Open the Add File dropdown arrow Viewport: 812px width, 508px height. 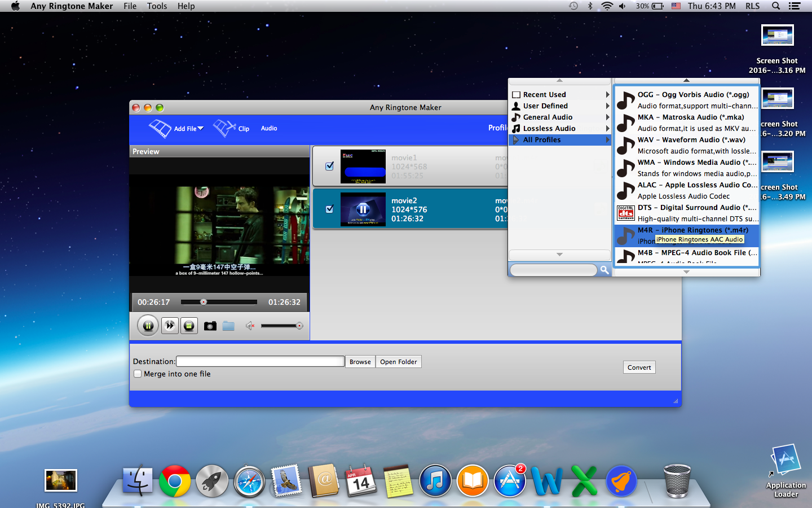click(x=200, y=129)
